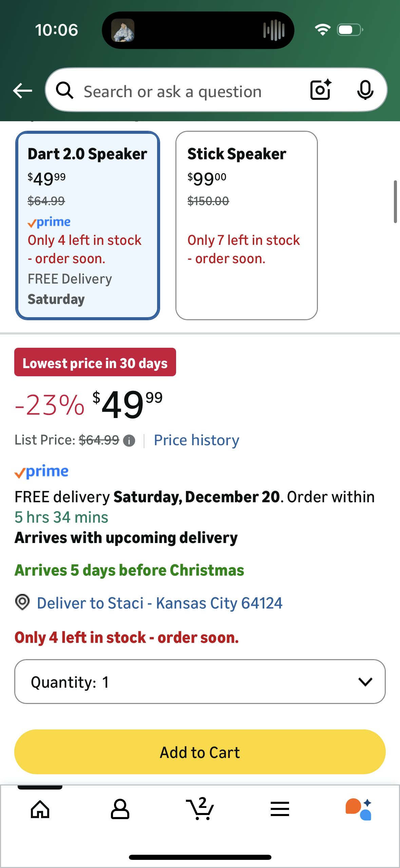The image size is (400, 868).
Task: Expand Quantity dropdown
Action: [200, 682]
